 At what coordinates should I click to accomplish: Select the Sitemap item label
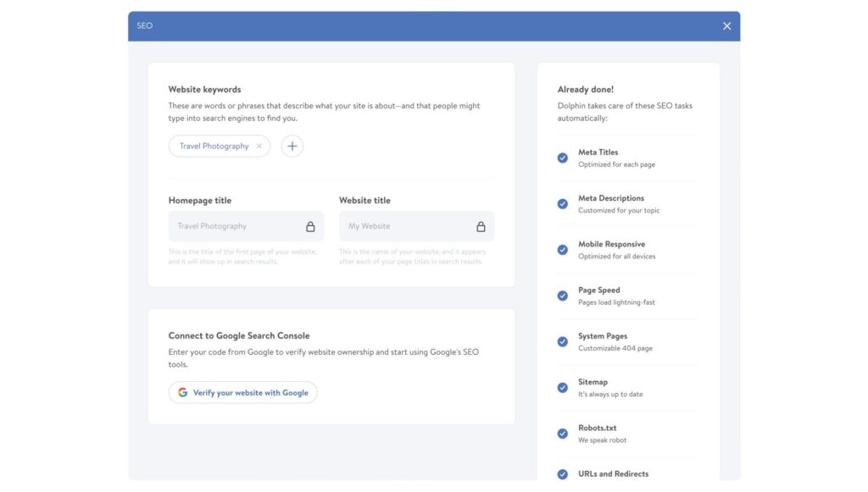pyautogui.click(x=593, y=382)
